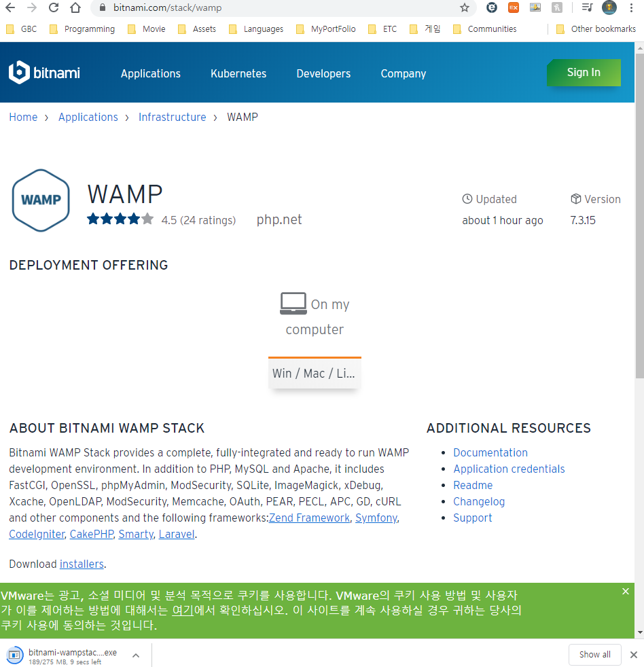The height and width of the screenshot is (667, 644).
Task: Select the Win / Mac / Li... tab
Action: tap(315, 373)
